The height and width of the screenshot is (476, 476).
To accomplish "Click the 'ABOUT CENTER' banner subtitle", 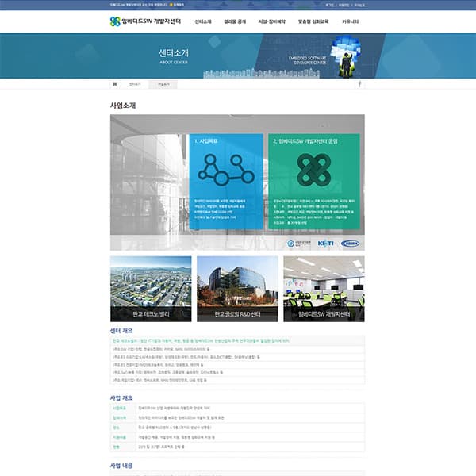I will 174,62.
